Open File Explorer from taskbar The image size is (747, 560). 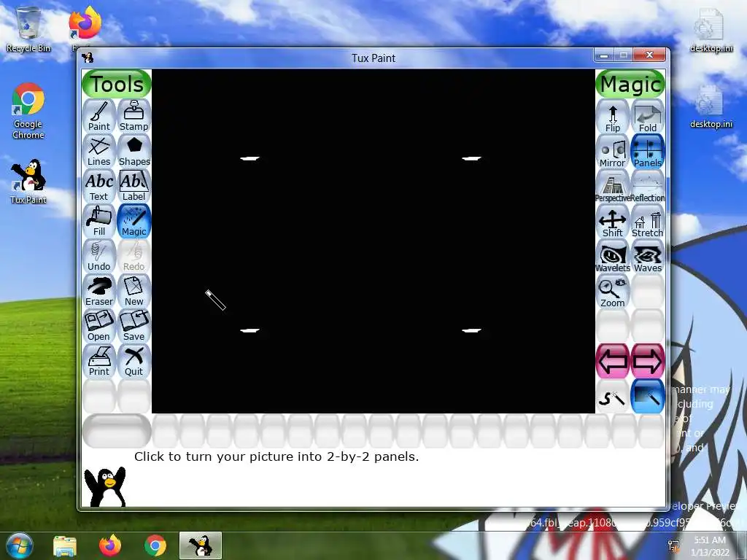pyautogui.click(x=65, y=545)
